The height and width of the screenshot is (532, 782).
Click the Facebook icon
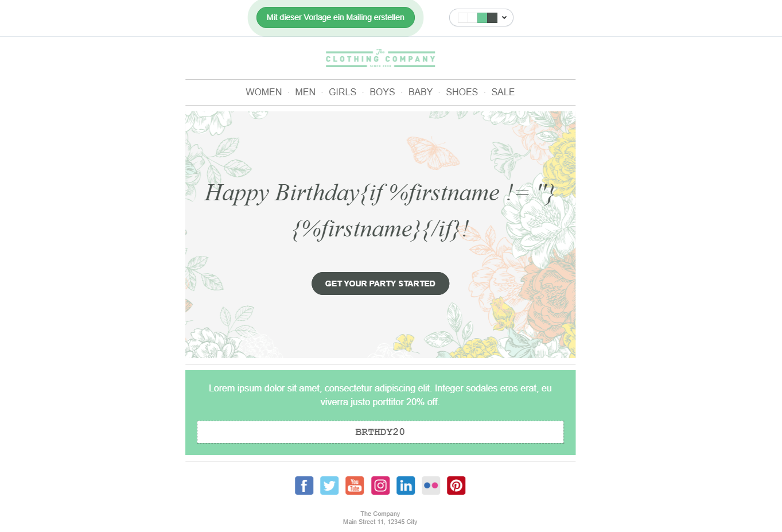[304, 486]
